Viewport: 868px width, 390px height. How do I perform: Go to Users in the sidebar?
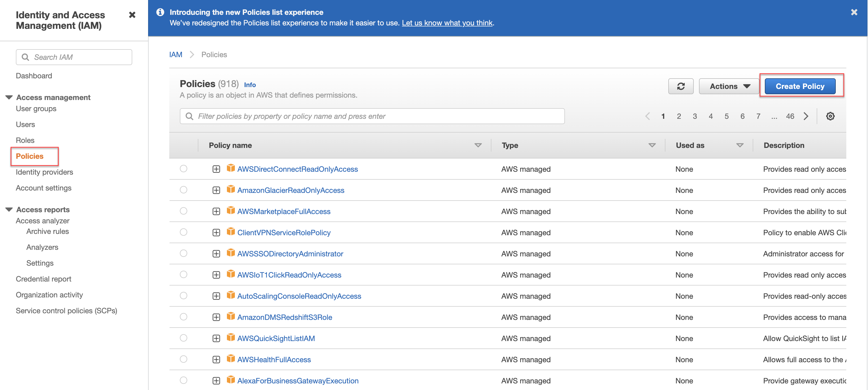[25, 124]
